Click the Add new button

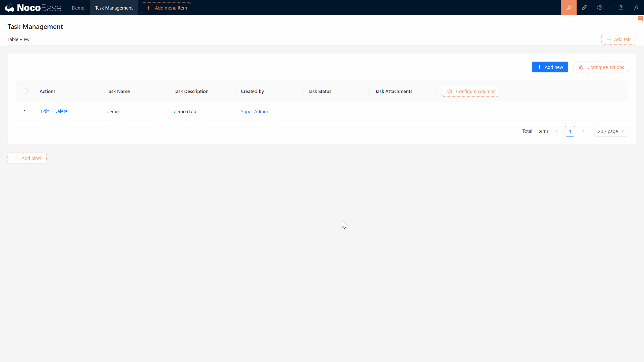[550, 67]
